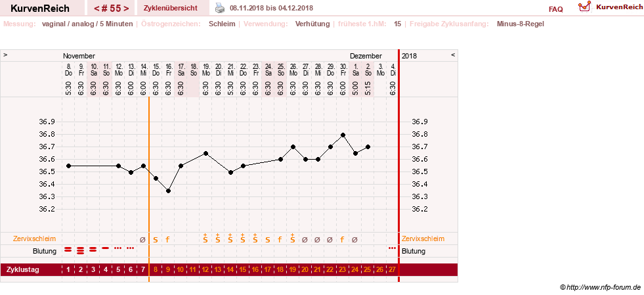Click the Verhütung usage value
This screenshot has width=644, height=295.
pos(312,24)
